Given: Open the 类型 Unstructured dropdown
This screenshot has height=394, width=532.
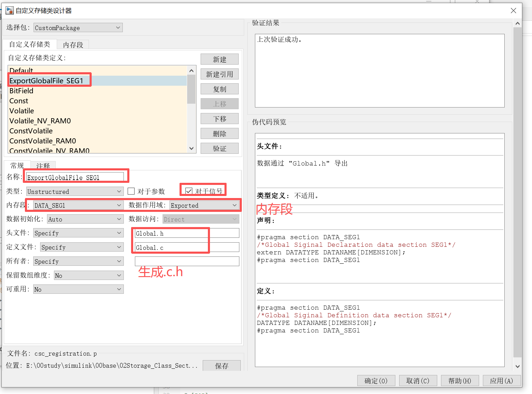Looking at the screenshot, I should click(x=75, y=191).
